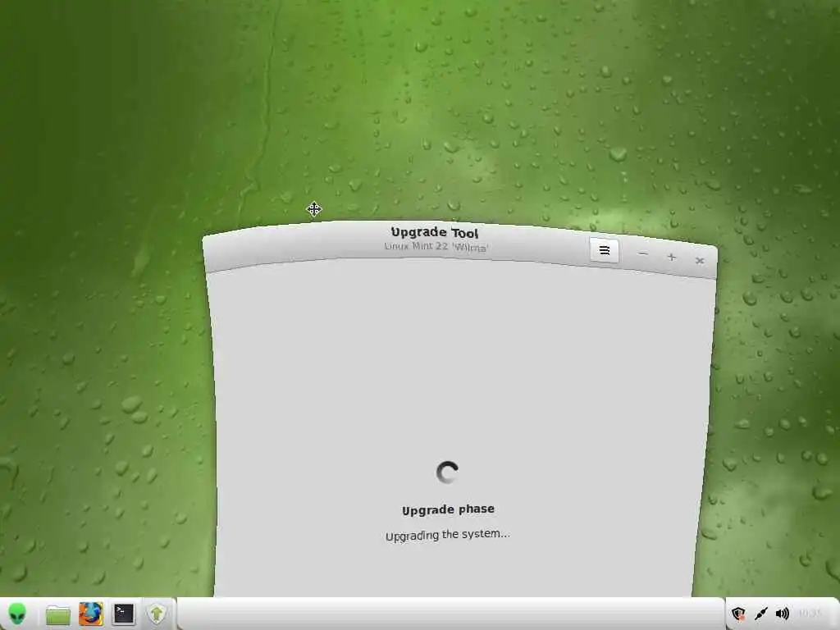Screen dimensions: 840x630
Task: Open the Upgrade Tool hamburger menu
Action: coord(605,251)
